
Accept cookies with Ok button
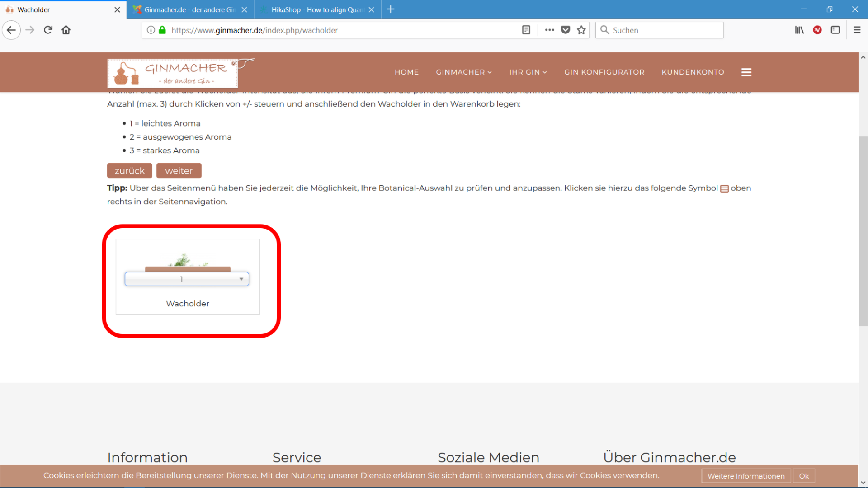803,476
